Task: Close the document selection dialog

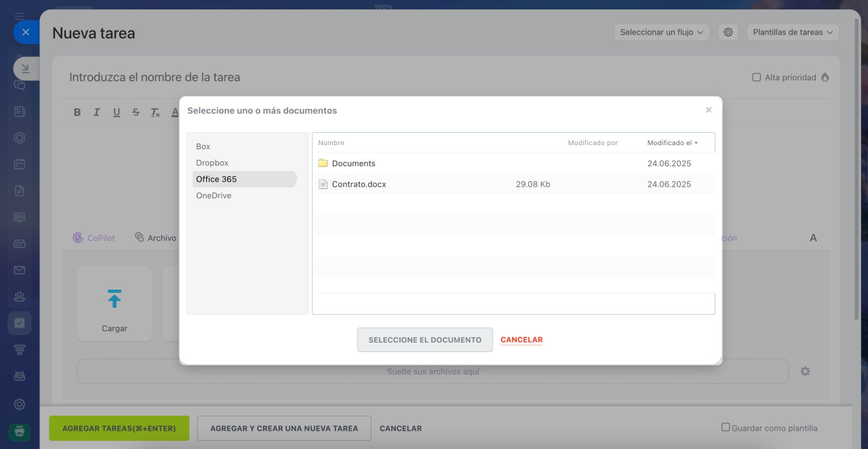Action: [709, 110]
